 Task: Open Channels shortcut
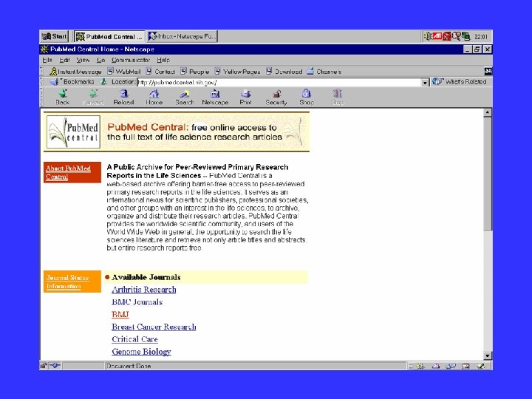(324, 72)
